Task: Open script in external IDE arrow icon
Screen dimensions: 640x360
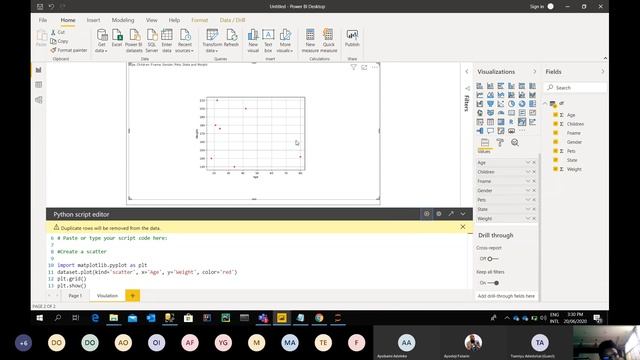Action: [451, 214]
